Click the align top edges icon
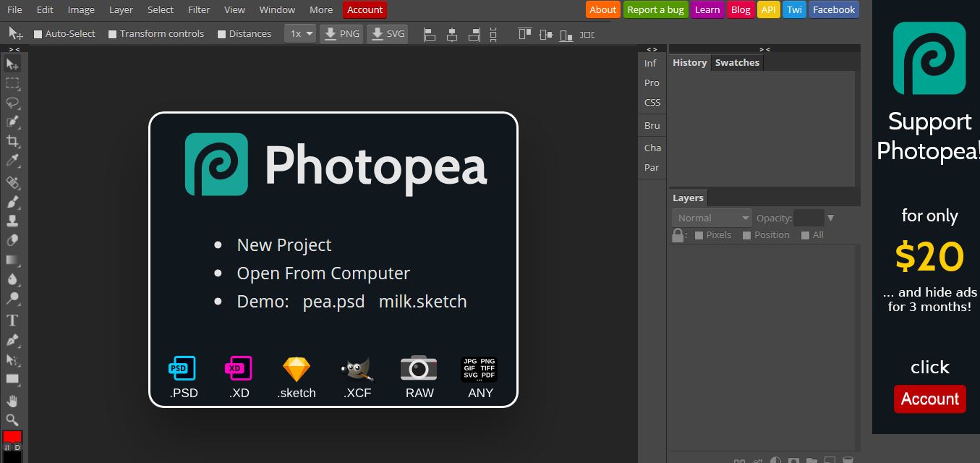980x463 pixels. click(525, 34)
